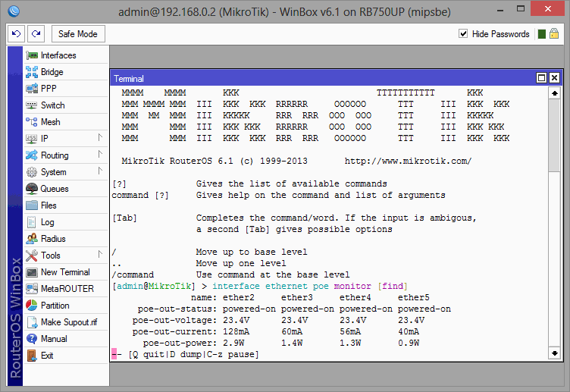The image size is (570, 392).
Task: Click the pink terminal cursor block
Action: (x=114, y=354)
